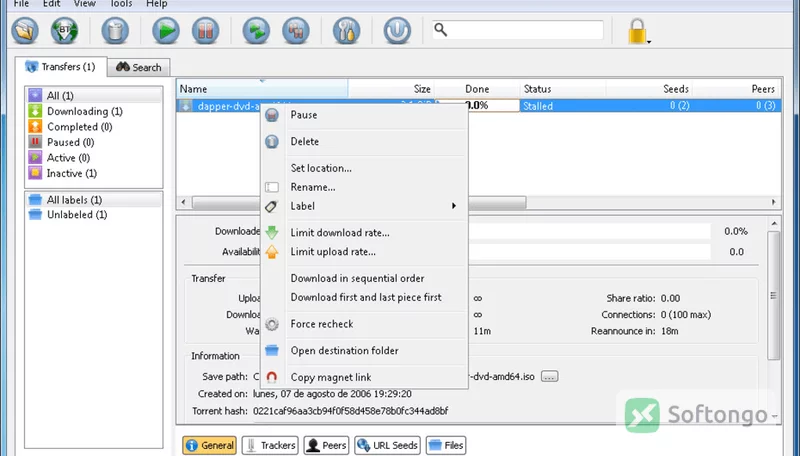Choose Delete from the context menu

[364, 142]
